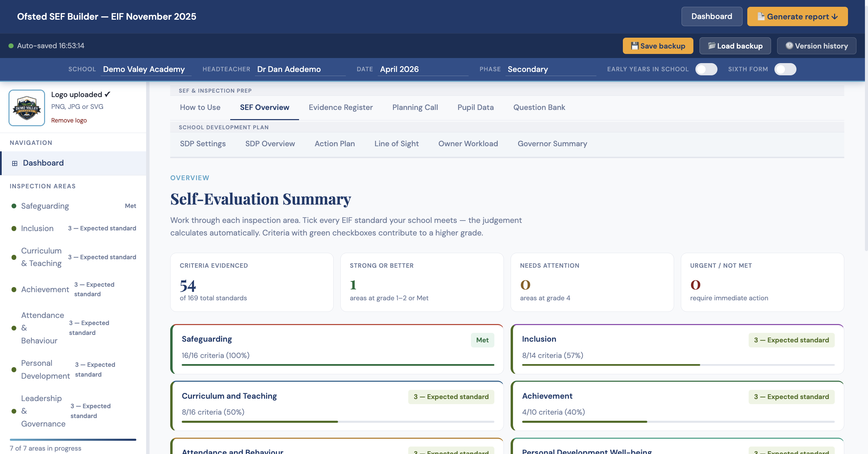Click the folder icon on Load backup
The height and width of the screenshot is (454, 868).
(712, 46)
